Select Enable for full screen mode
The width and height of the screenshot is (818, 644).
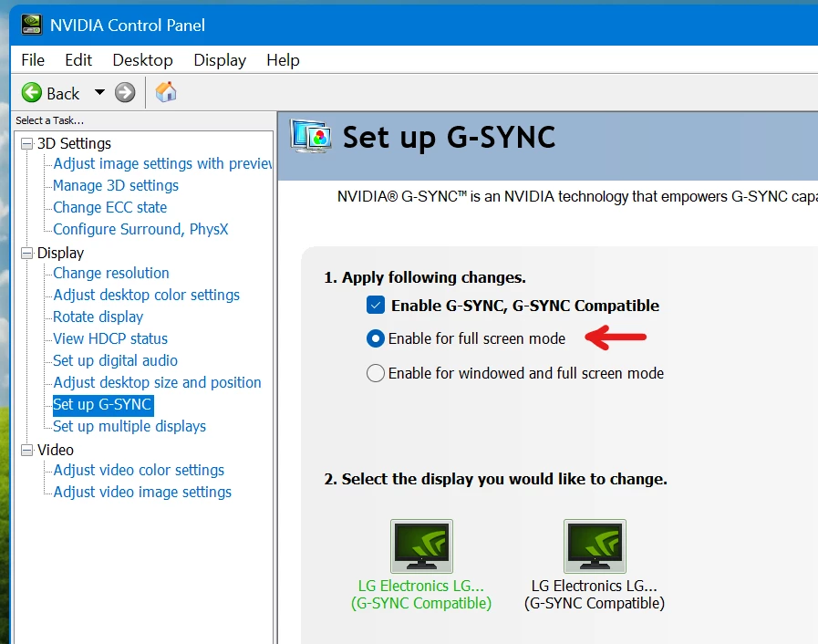376,338
